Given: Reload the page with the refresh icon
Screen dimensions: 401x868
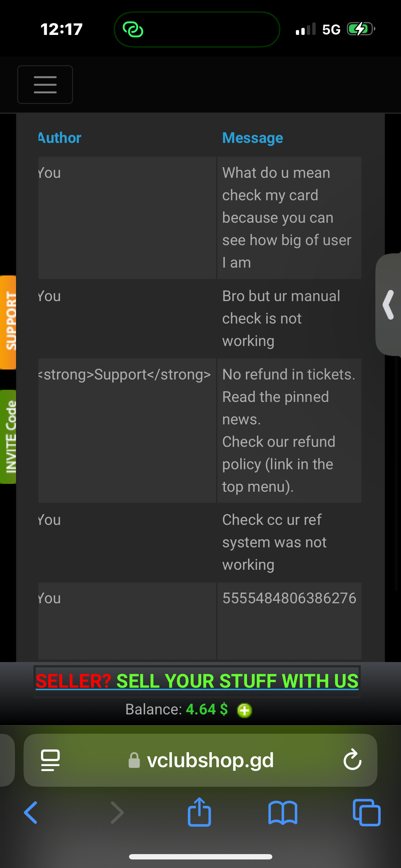Looking at the screenshot, I should point(352,760).
